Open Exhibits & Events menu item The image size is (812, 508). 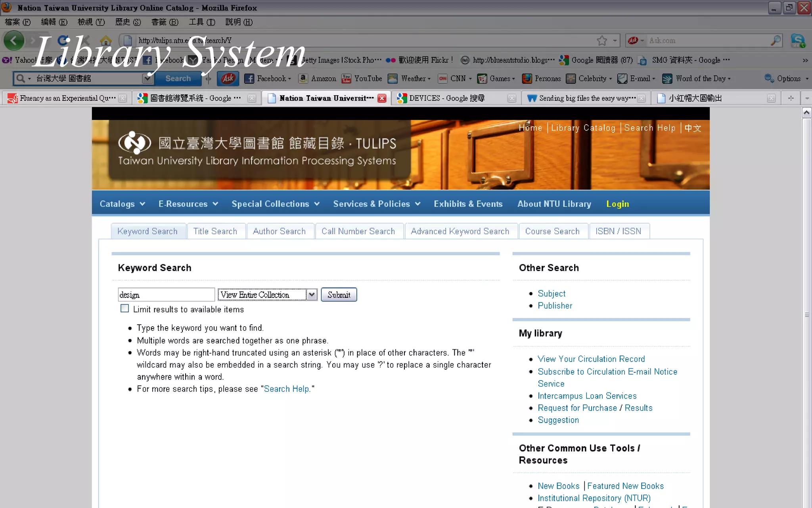[x=468, y=204]
